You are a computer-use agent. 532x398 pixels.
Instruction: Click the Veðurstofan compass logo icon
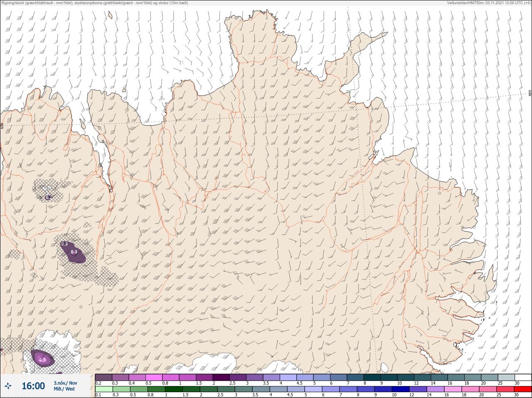click(8, 386)
